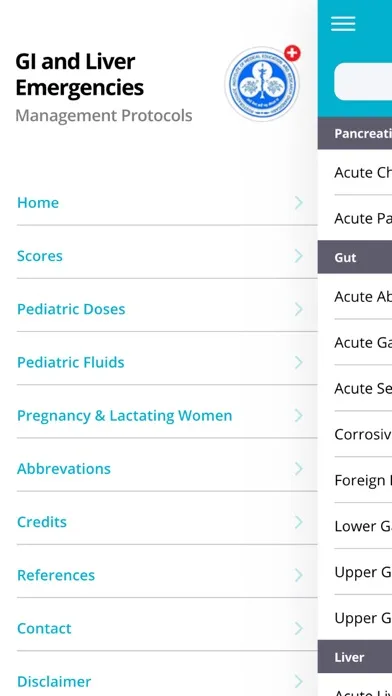Open the References page
Image resolution: width=392 pixels, height=696 pixels.
click(x=167, y=576)
